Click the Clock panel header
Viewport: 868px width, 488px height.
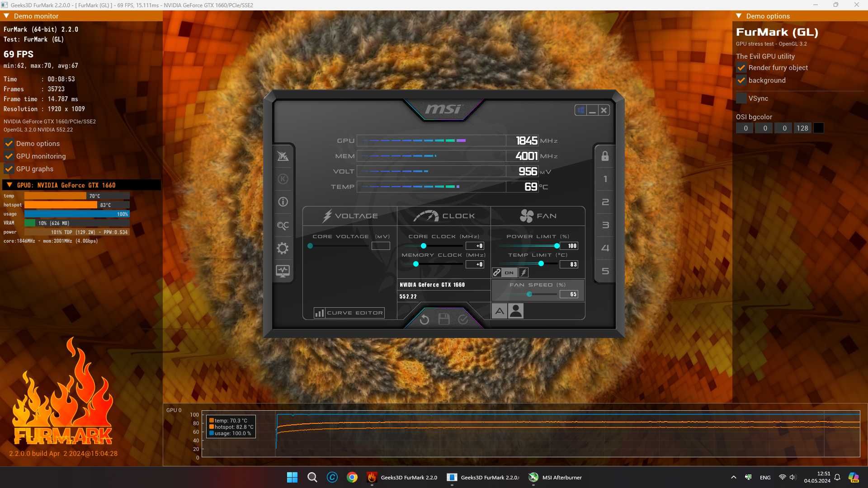point(444,216)
